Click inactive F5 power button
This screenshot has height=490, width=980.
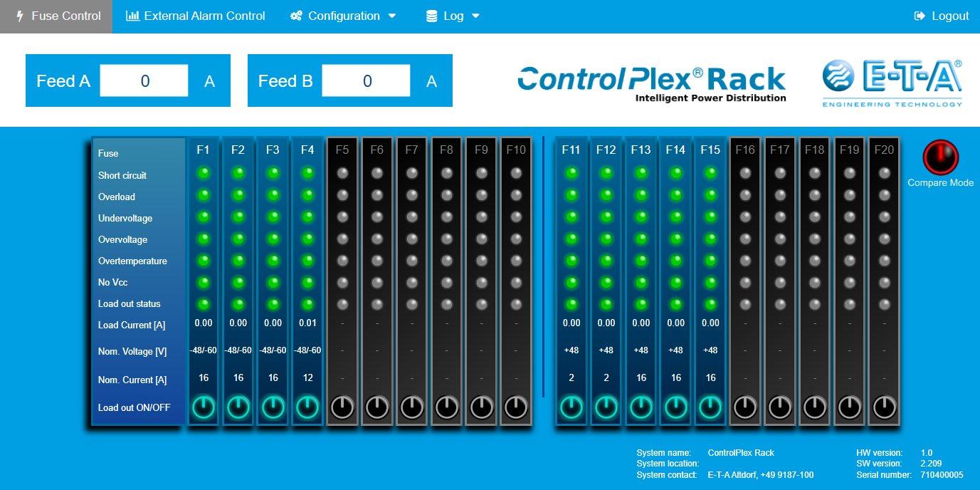[342, 407]
